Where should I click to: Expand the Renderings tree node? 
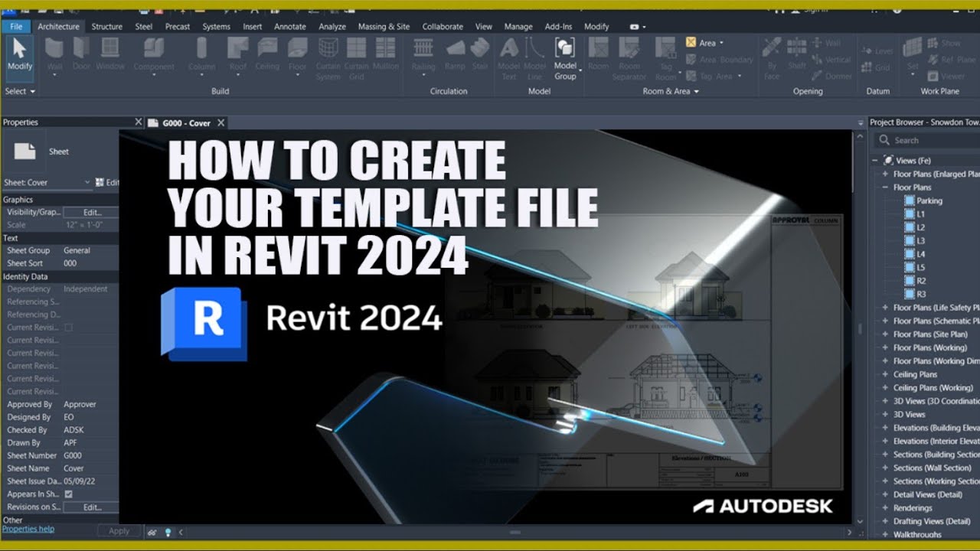(x=885, y=507)
